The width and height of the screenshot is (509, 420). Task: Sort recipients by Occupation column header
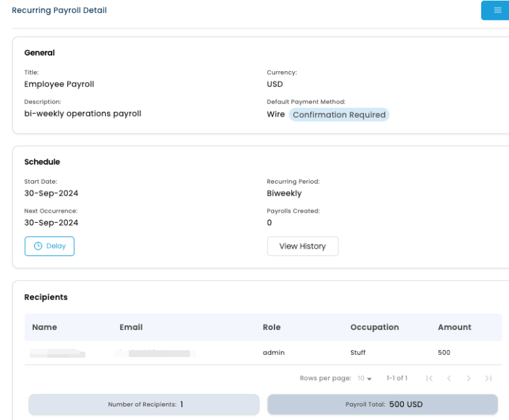[374, 327]
